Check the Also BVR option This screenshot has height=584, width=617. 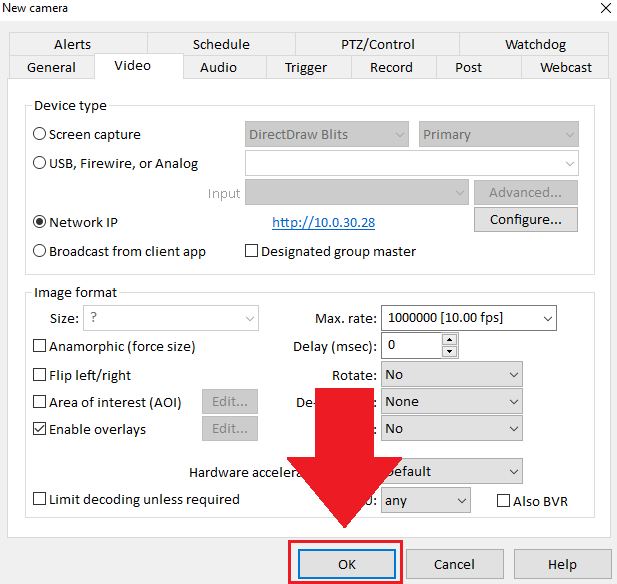pyautogui.click(x=504, y=500)
